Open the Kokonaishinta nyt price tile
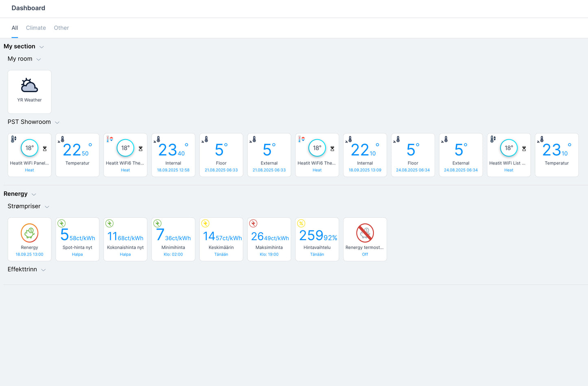This screenshot has width=588, height=386. [125, 239]
